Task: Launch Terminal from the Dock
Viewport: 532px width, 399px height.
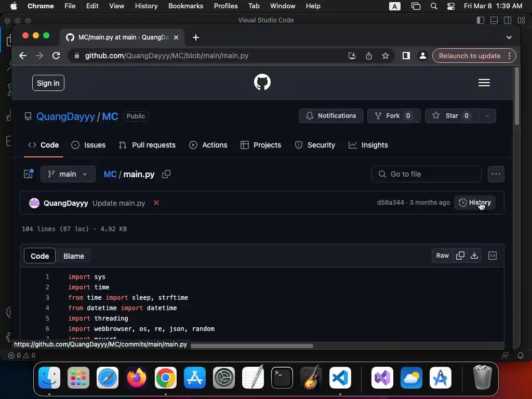Action: point(282,378)
